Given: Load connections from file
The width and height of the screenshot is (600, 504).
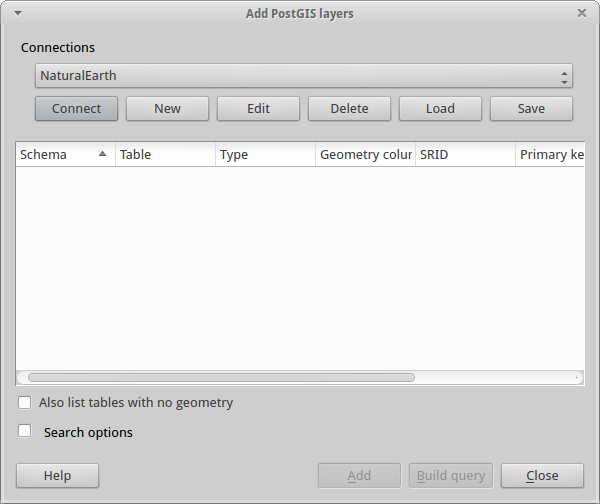Looking at the screenshot, I should [x=440, y=109].
